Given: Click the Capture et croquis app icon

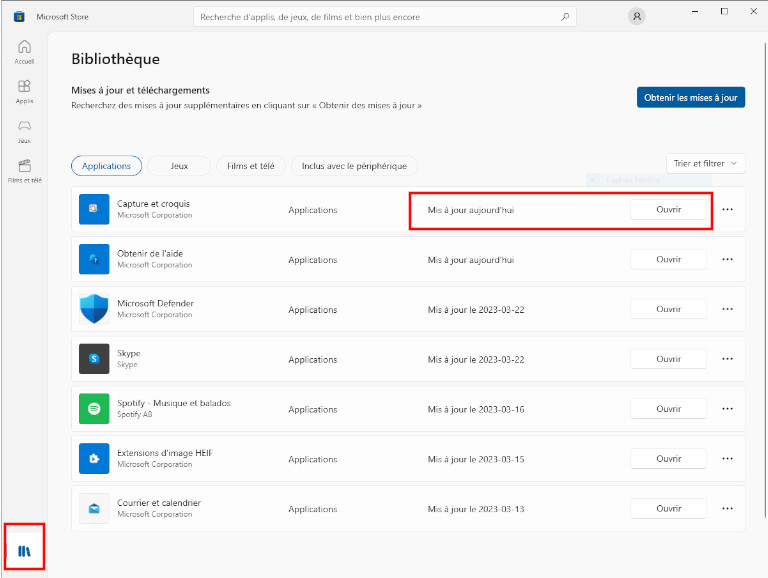Looking at the screenshot, I should (x=94, y=209).
